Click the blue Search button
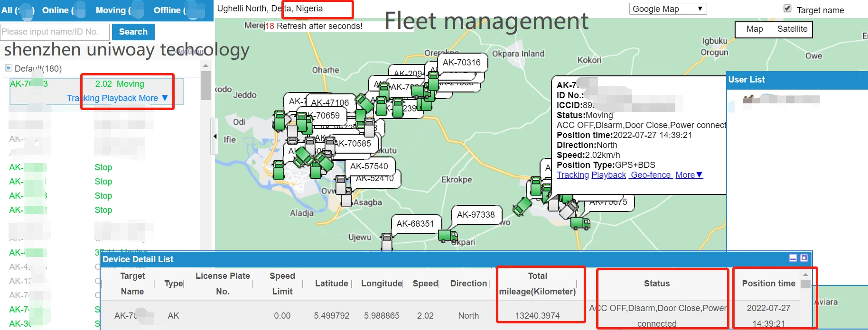The height and width of the screenshot is (330, 868). point(133,32)
